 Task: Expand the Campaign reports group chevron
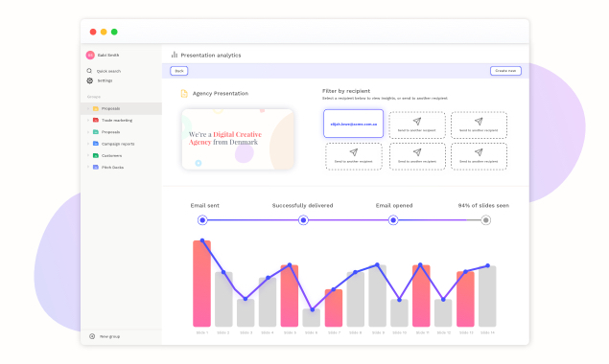tap(88, 144)
